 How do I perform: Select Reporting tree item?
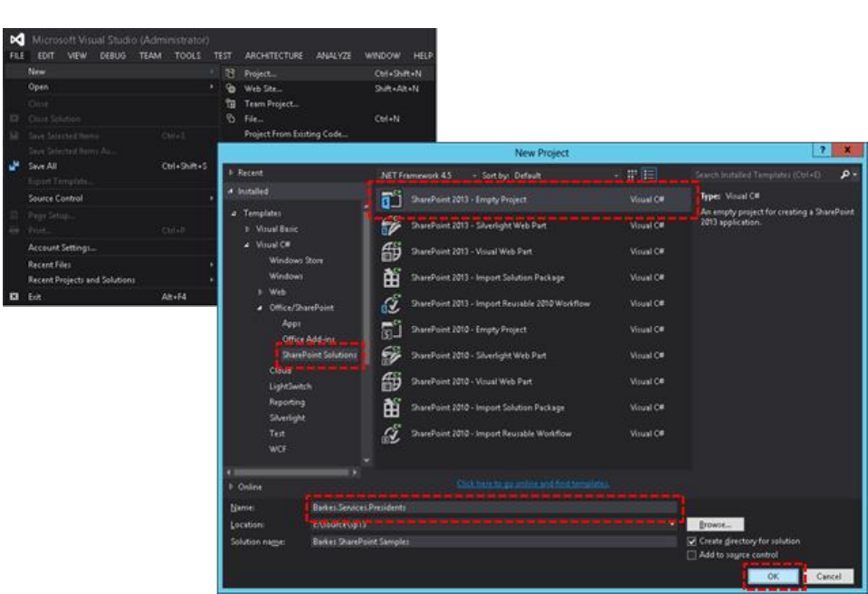click(287, 402)
